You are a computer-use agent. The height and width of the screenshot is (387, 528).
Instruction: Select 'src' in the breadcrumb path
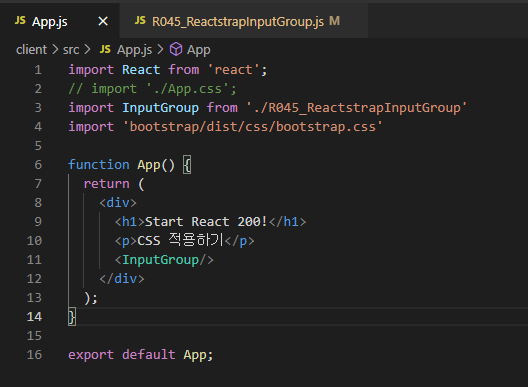(x=71, y=50)
